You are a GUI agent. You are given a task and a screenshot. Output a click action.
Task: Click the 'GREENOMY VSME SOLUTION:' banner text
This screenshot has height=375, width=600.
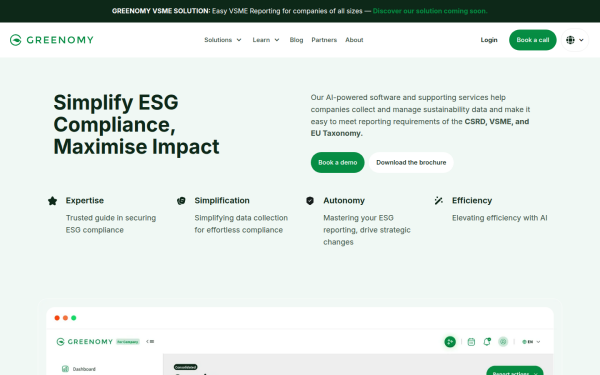point(161,11)
